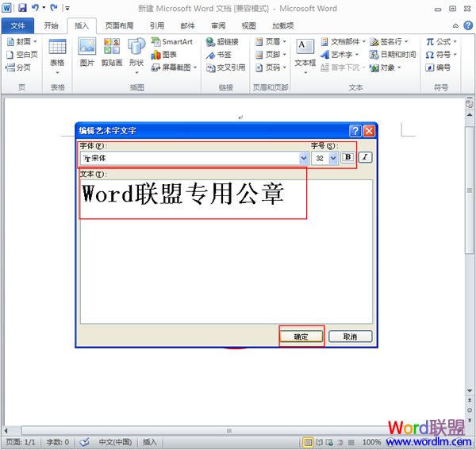Insert a cross-reference (交叉引用)
The image size is (476, 450).
[x=226, y=67]
